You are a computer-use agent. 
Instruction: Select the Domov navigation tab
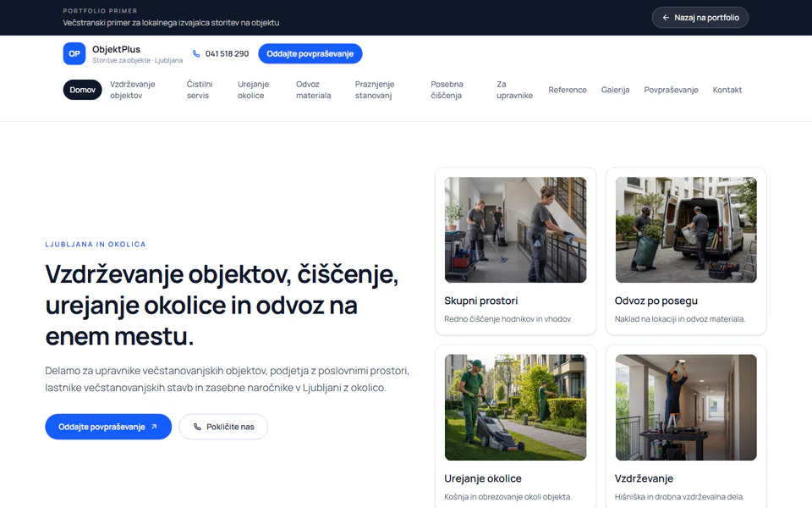[82, 90]
